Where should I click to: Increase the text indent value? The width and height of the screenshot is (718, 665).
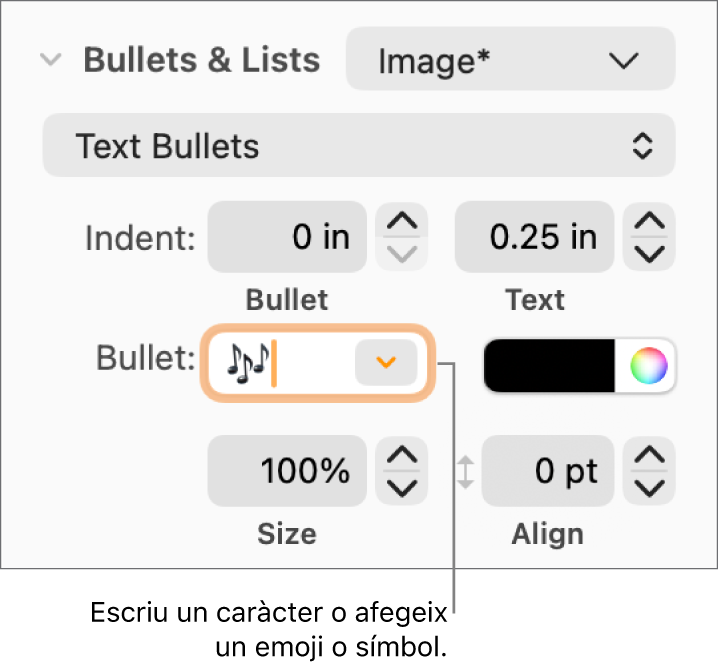[650, 222]
